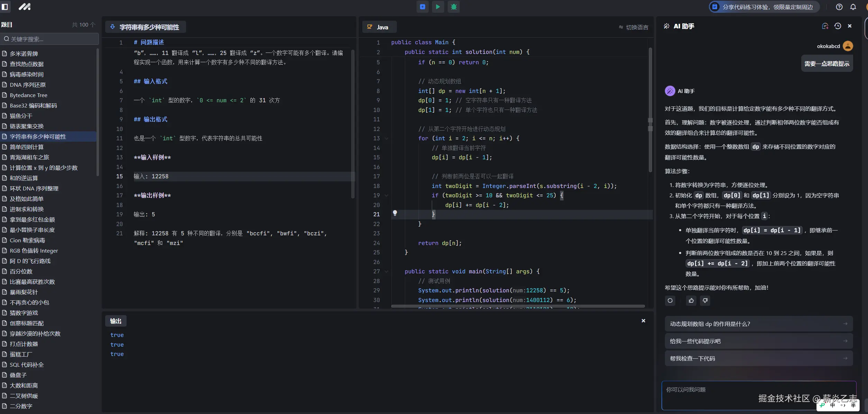The image size is (868, 414).
Task: Click the bug Debug button
Action: (454, 7)
